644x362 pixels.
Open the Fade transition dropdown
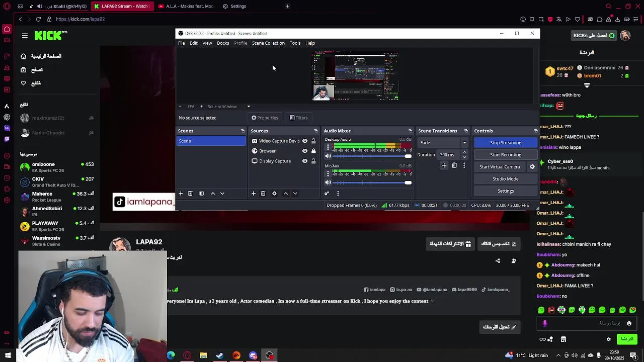click(x=443, y=143)
